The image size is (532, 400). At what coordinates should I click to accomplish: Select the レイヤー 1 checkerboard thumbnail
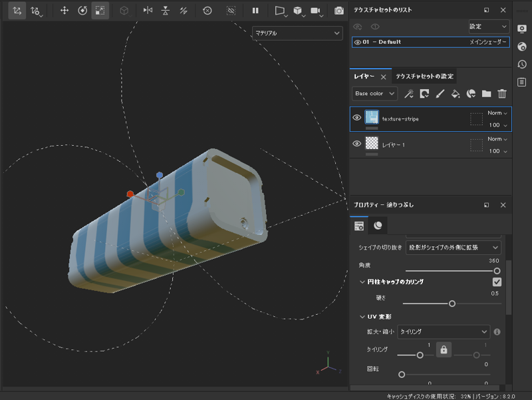coord(372,143)
